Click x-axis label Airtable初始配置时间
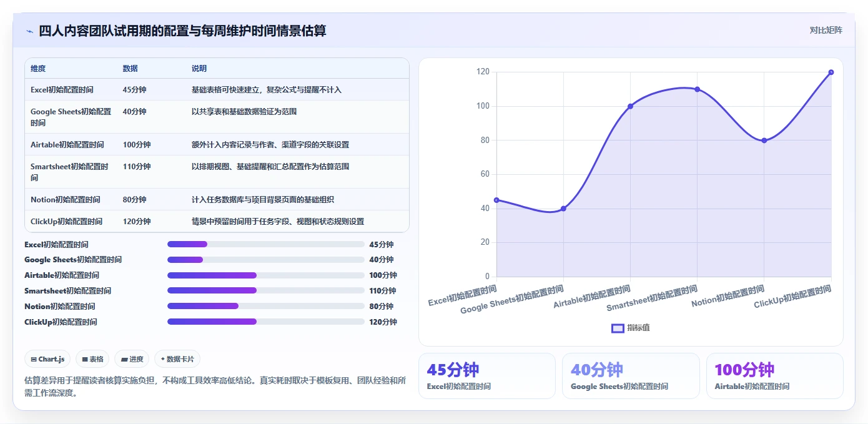 [x=592, y=297]
